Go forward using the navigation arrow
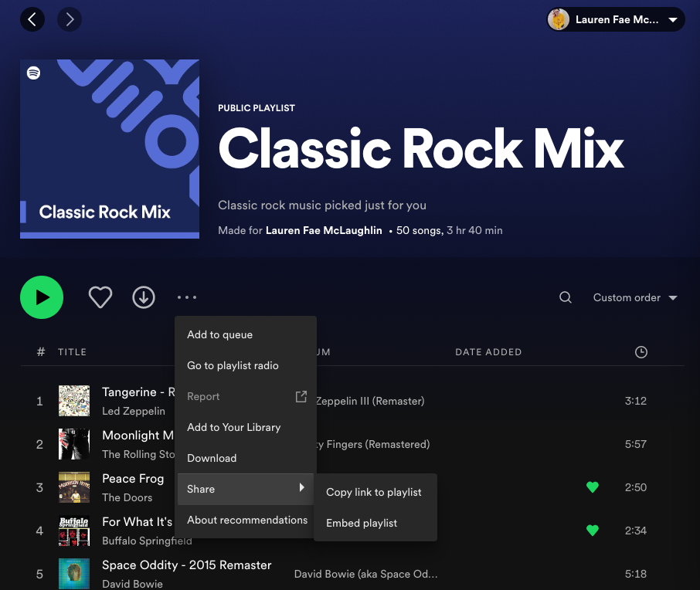Image resolution: width=700 pixels, height=590 pixels. coord(70,19)
